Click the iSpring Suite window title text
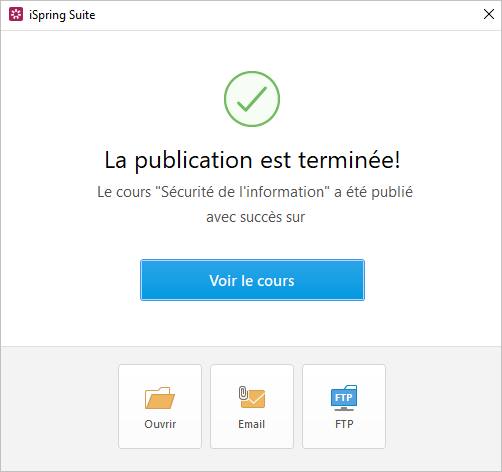Viewport: 502px width, 472px height. coord(62,15)
